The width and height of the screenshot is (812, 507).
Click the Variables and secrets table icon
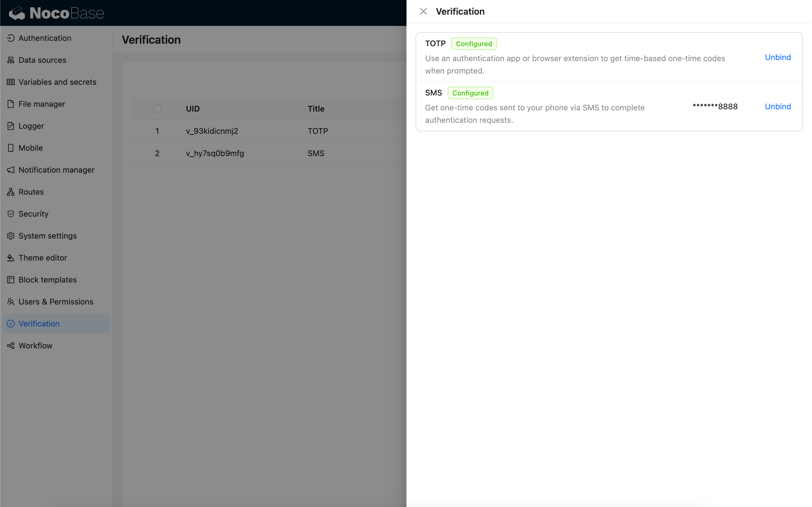(11, 82)
